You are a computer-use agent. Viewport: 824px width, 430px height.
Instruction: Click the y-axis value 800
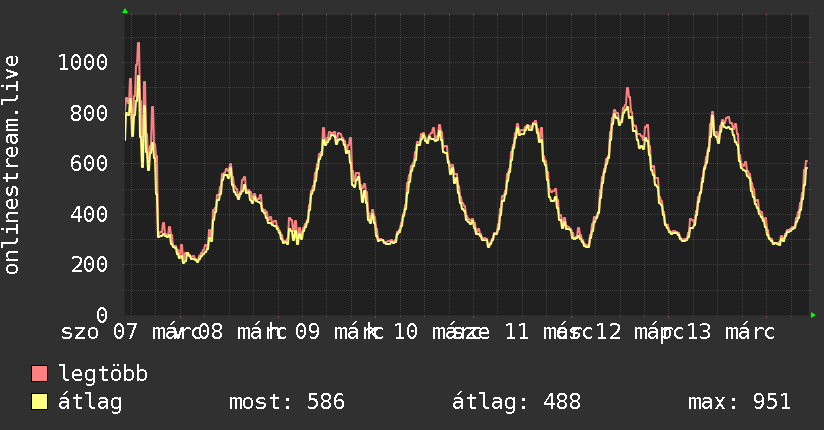pyautogui.click(x=89, y=113)
